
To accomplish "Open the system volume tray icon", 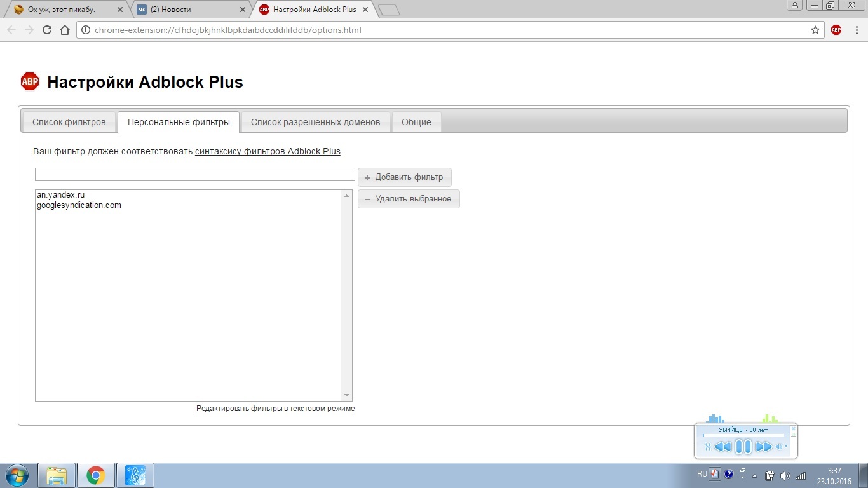I will (x=785, y=475).
